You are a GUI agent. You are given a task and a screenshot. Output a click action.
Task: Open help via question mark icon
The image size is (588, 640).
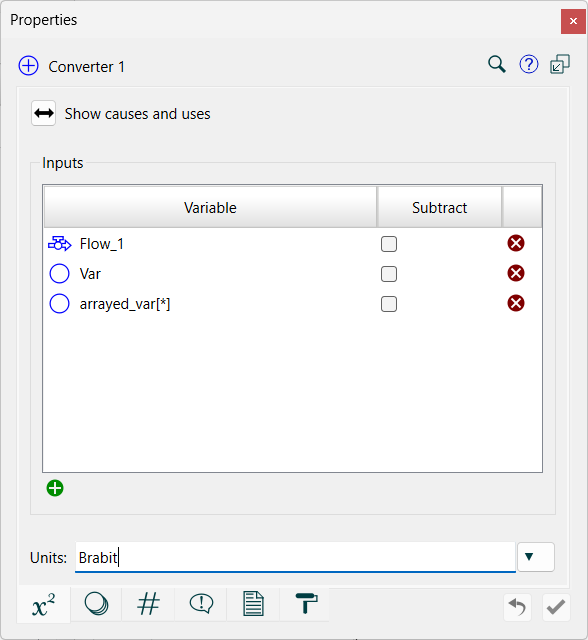(x=528, y=64)
